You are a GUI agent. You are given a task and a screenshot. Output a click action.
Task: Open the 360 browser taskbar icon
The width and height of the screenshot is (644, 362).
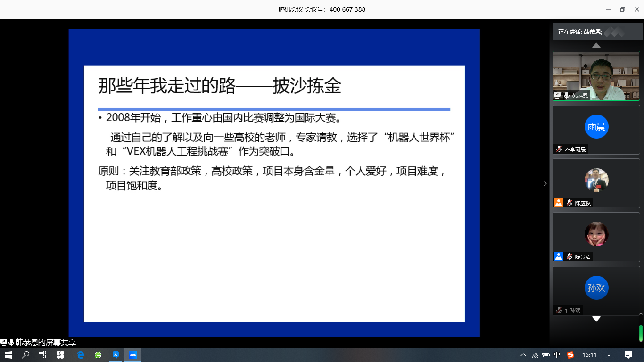pos(98,355)
